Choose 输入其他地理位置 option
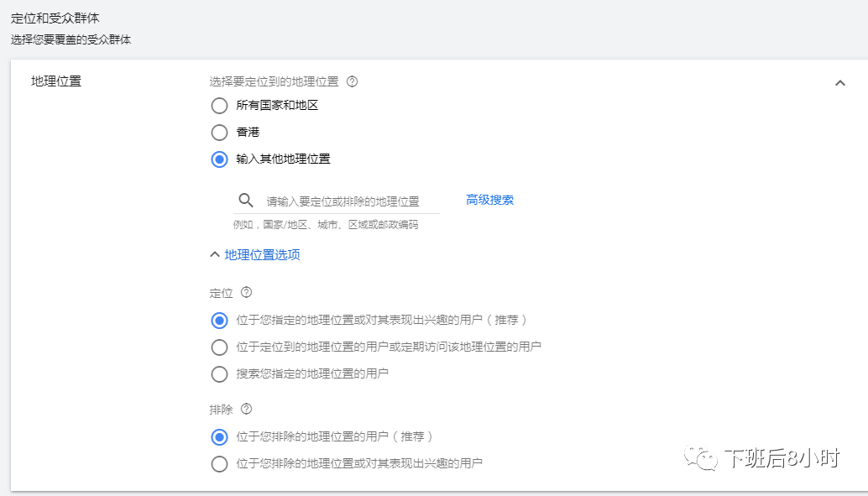The height and width of the screenshot is (496, 868). click(x=219, y=159)
